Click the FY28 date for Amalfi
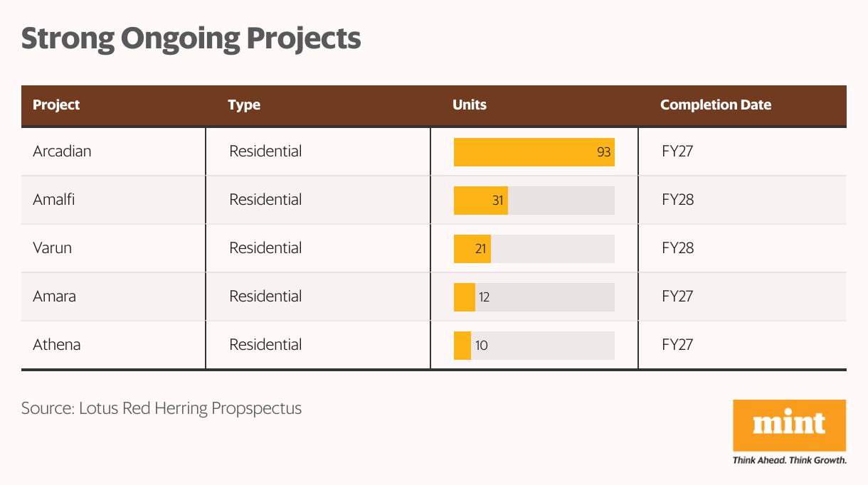Image resolution: width=868 pixels, height=485 pixels. [677, 199]
